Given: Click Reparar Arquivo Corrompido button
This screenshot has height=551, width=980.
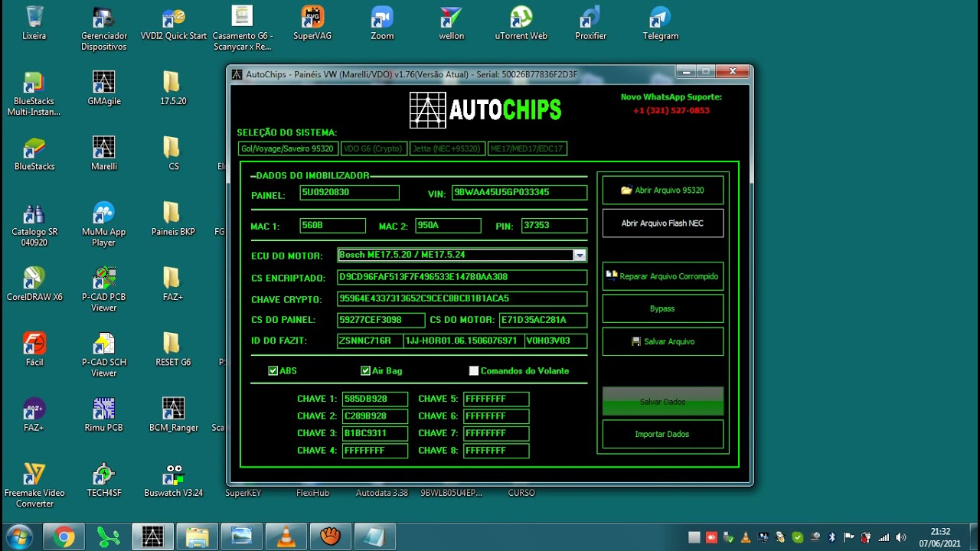Looking at the screenshot, I should pyautogui.click(x=662, y=276).
